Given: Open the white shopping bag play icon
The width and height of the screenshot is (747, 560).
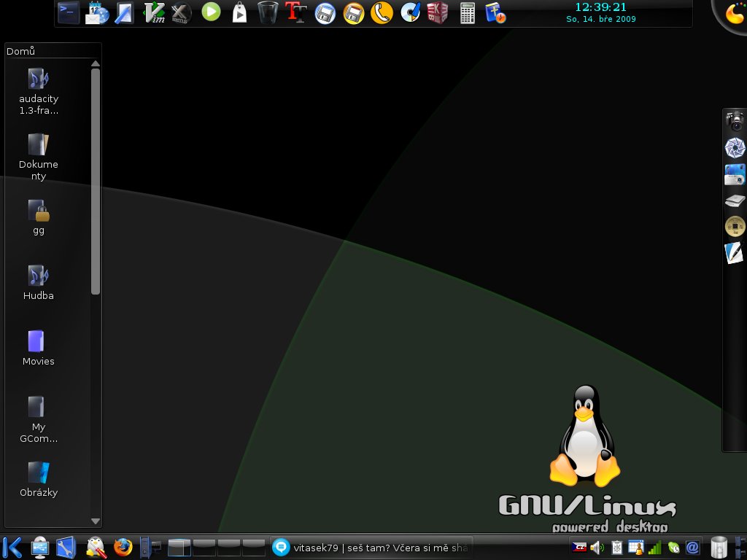Looking at the screenshot, I should click(239, 13).
